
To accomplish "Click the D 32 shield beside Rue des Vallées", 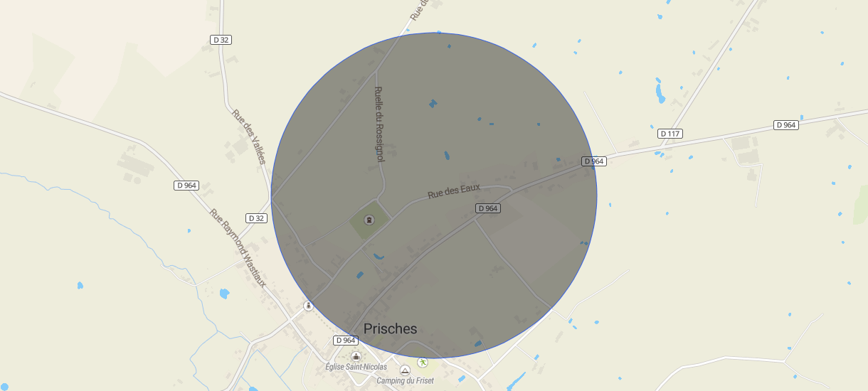I will click(x=256, y=218).
